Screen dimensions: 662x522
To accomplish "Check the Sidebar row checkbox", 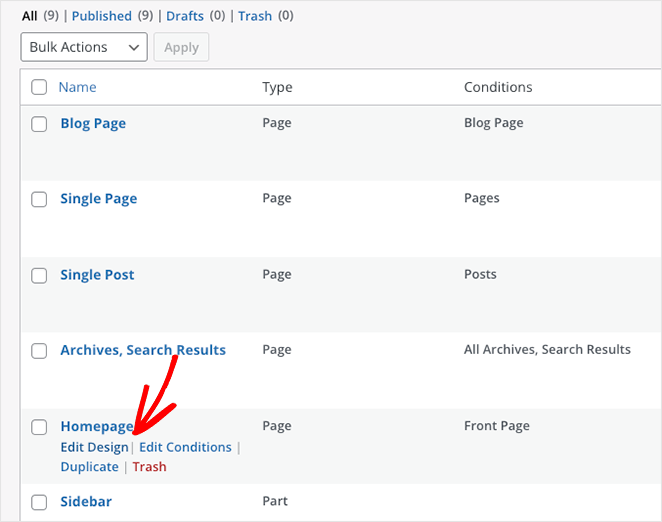I will tap(39, 502).
